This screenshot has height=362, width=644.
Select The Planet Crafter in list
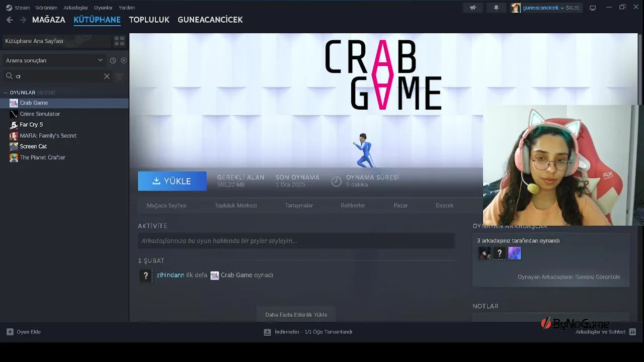pos(64,157)
